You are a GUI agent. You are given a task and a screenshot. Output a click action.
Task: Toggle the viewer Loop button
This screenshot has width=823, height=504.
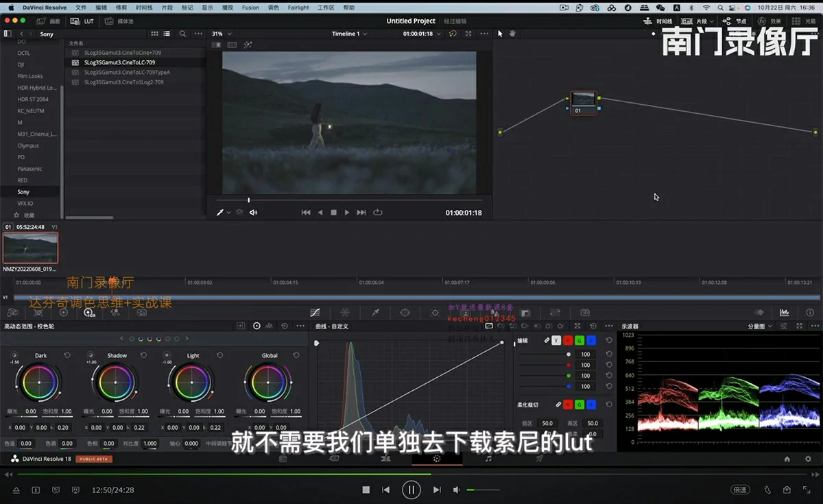tap(378, 213)
